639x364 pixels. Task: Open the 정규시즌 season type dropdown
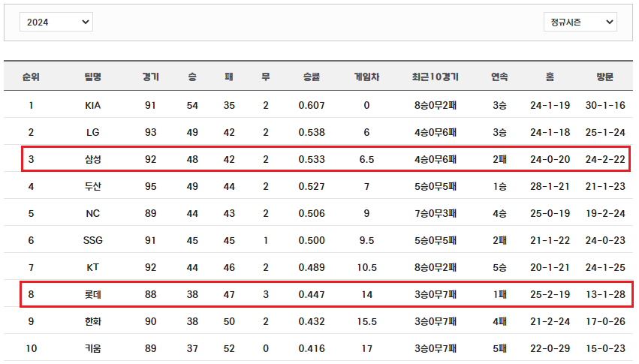[x=580, y=22]
